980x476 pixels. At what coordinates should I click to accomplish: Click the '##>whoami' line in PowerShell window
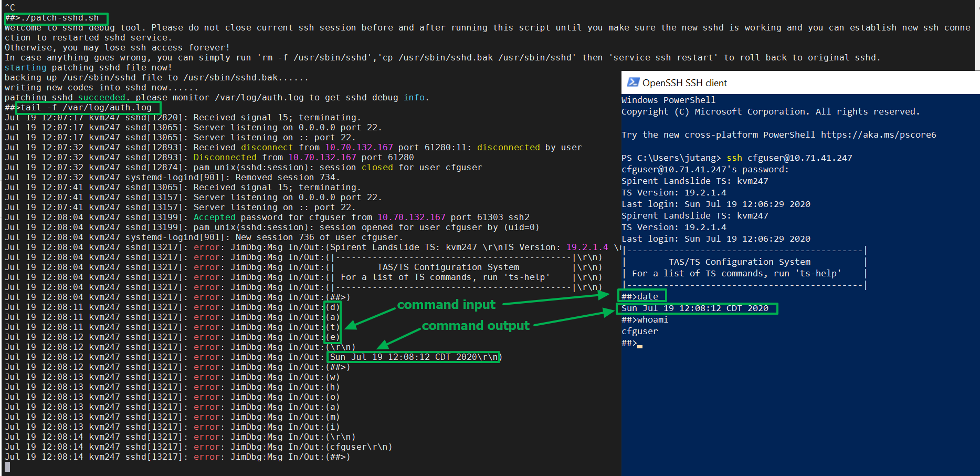tap(645, 319)
